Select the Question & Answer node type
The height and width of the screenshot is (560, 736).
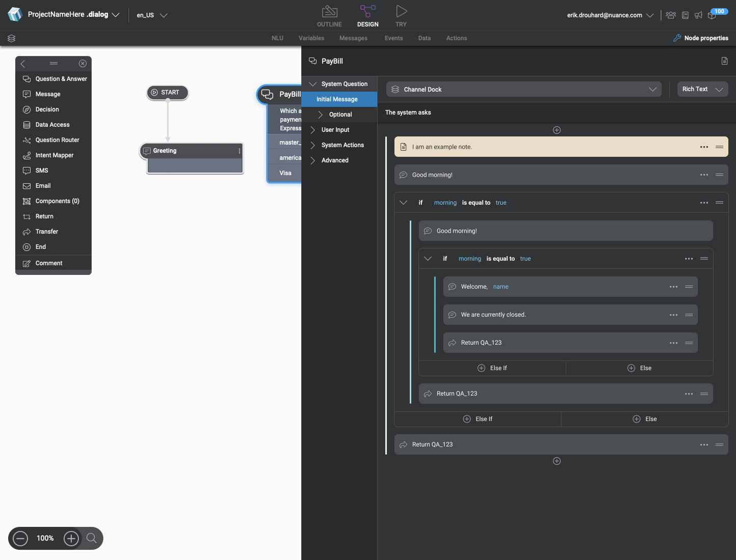(x=53, y=79)
